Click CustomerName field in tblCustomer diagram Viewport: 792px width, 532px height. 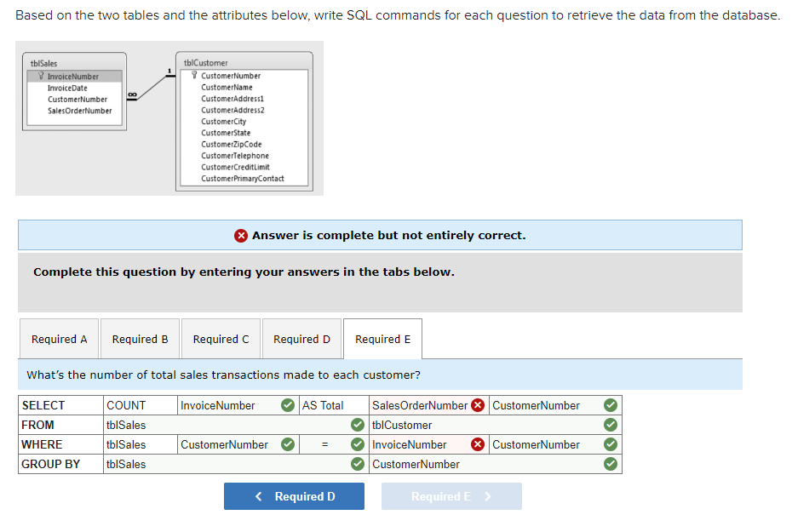click(227, 88)
